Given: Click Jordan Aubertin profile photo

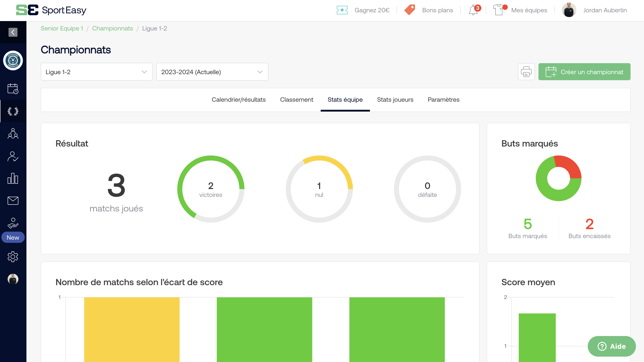Looking at the screenshot, I should (x=569, y=10).
